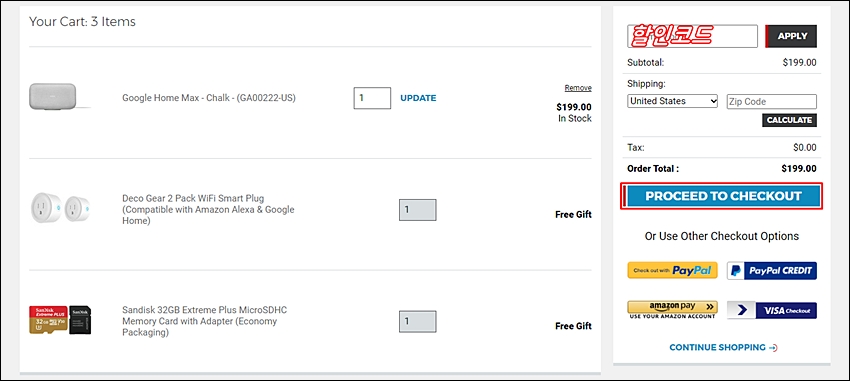This screenshot has height=381, width=850.
Task: Click the Zip Code input field
Action: coord(771,101)
